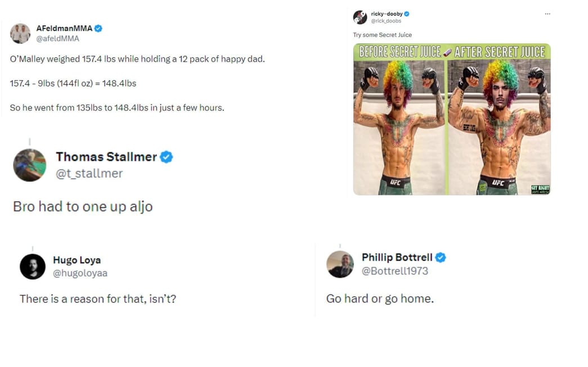Open ricky-dooby's profile picture
Viewport: 588px width, 367px height.
point(360,17)
